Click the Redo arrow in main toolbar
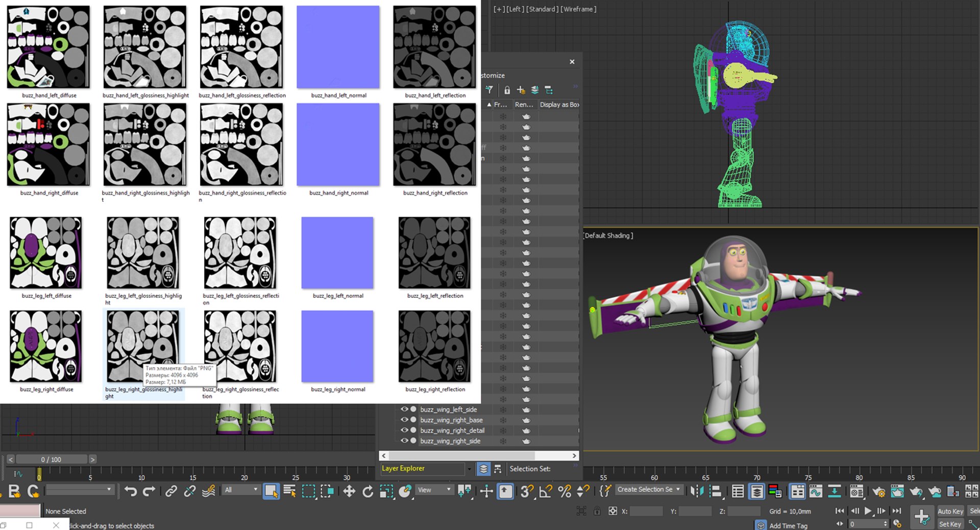This screenshot has width=980, height=530. click(x=149, y=491)
